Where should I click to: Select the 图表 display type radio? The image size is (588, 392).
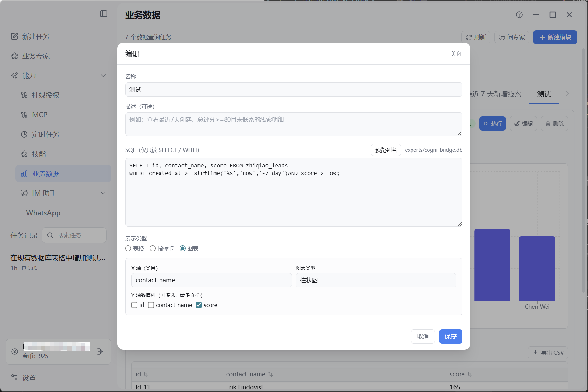point(183,248)
